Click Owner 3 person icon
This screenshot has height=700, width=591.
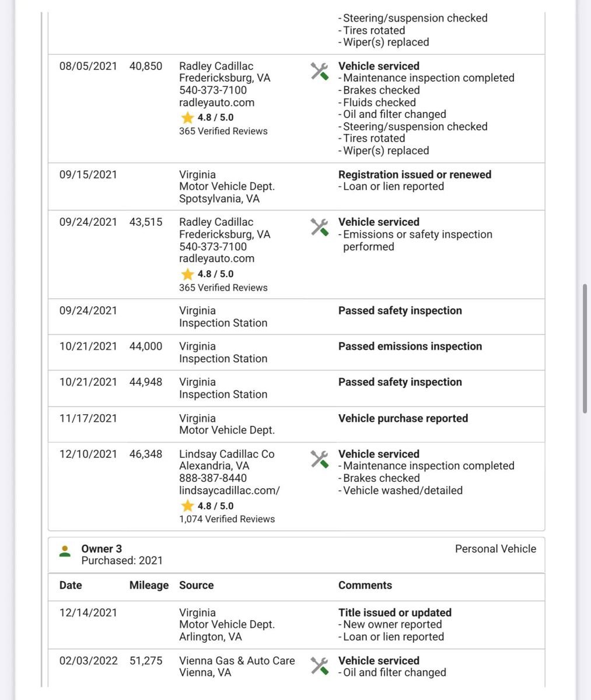65,551
